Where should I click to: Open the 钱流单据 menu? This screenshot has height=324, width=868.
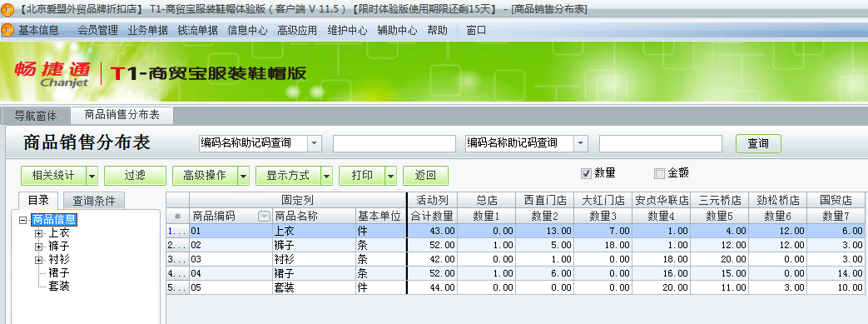pos(197,31)
